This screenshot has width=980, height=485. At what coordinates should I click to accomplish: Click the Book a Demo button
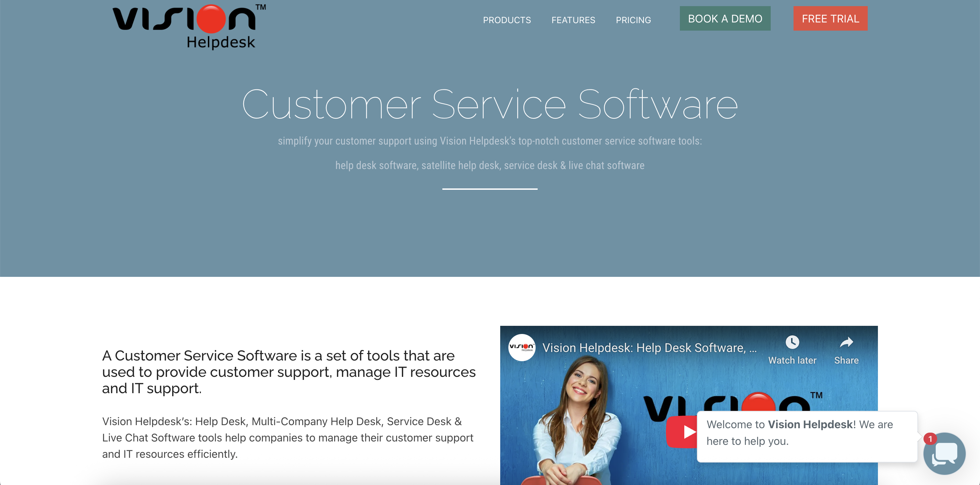pos(725,18)
